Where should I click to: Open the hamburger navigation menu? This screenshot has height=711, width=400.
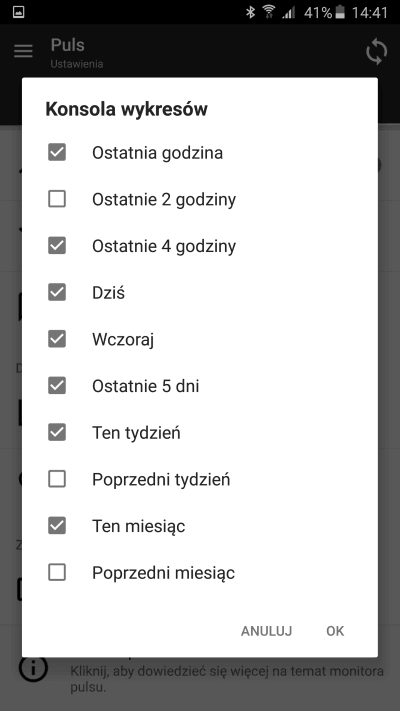(23, 51)
